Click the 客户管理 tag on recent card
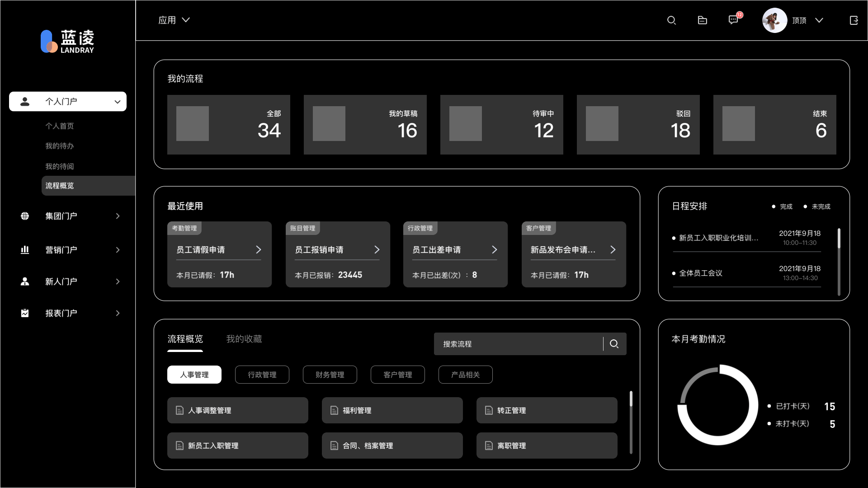 click(x=539, y=228)
